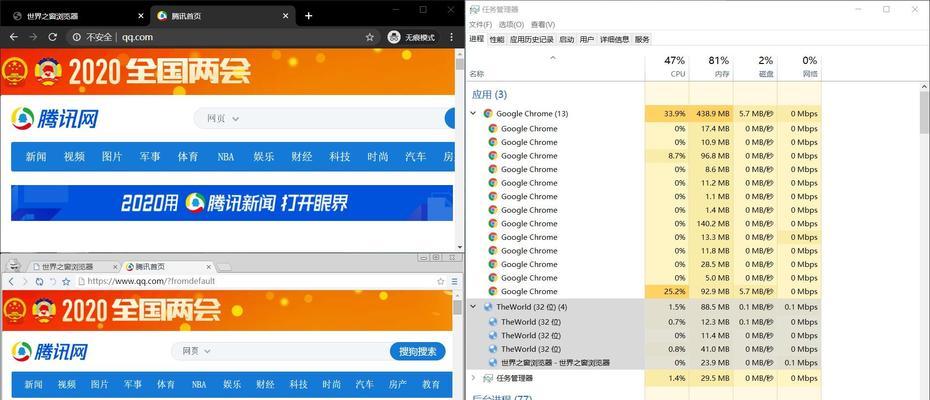Select the Chrome process with 8.7% CPU
Screen dimensions: 930x400
click(x=644, y=156)
